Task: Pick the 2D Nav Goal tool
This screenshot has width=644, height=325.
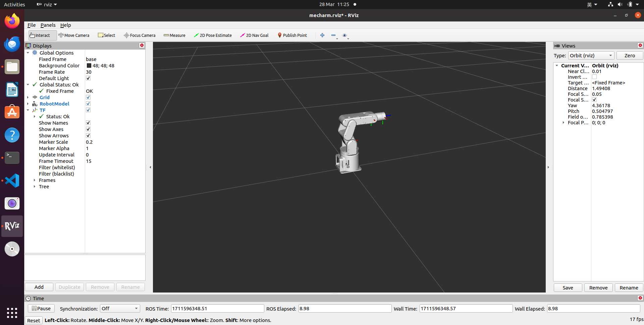Action: coord(254,35)
